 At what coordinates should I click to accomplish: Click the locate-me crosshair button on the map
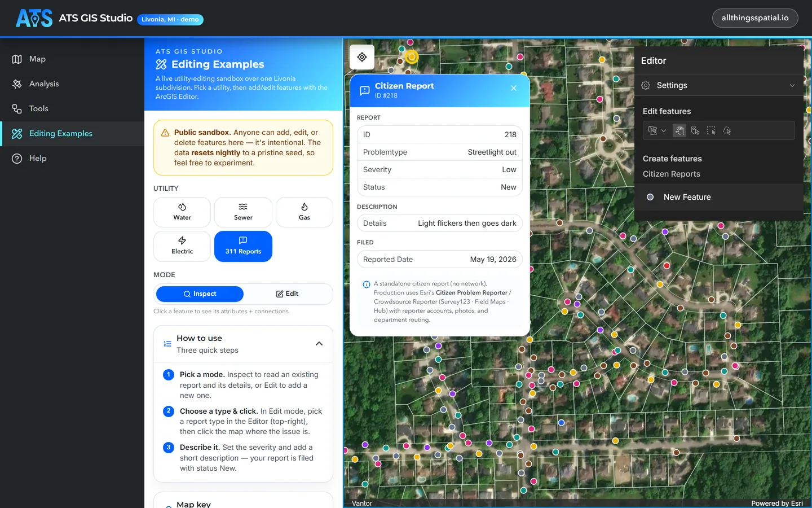(362, 57)
